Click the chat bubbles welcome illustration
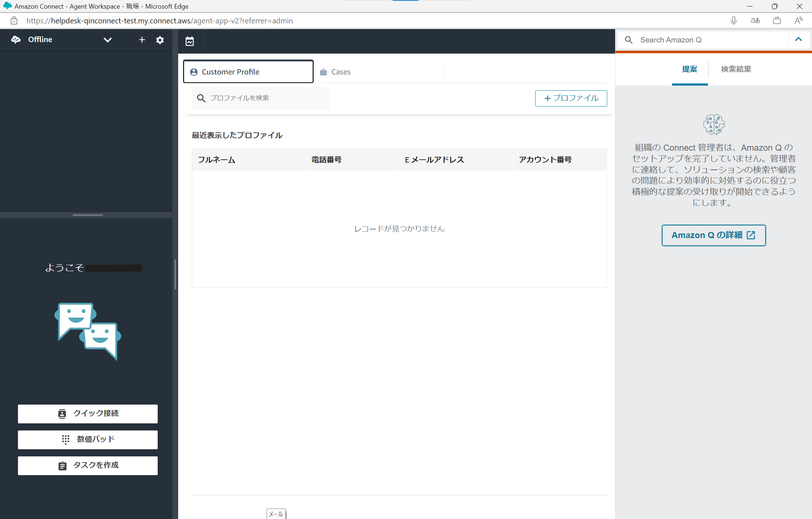Screen dimensions: 812x519 (x=88, y=331)
